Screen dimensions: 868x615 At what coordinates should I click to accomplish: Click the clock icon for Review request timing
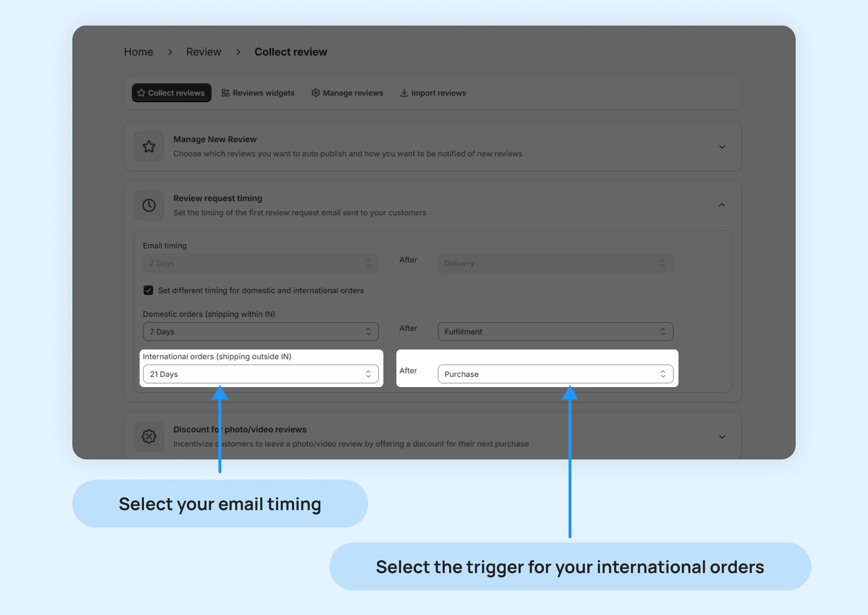149,205
